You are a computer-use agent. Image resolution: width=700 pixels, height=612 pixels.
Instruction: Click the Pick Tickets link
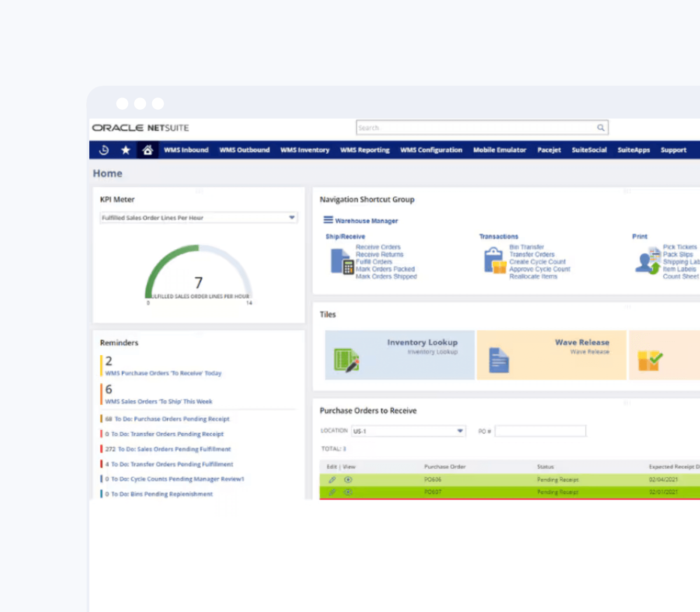coord(680,247)
